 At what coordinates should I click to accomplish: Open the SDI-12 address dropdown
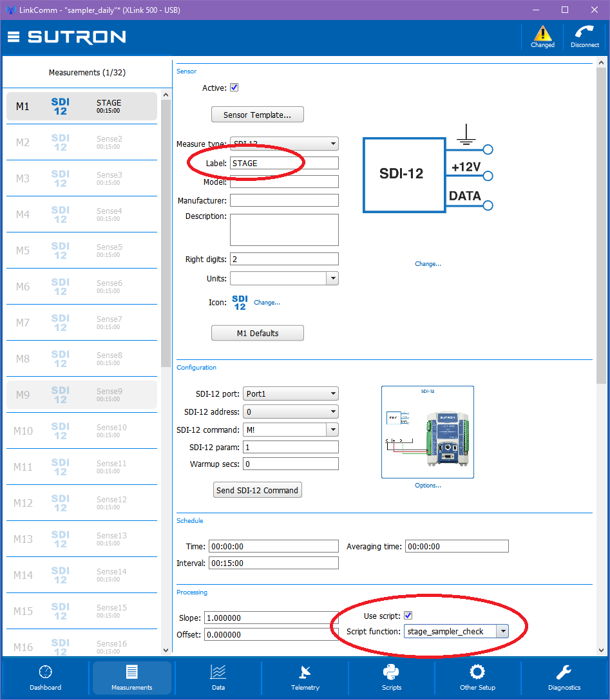click(291, 411)
